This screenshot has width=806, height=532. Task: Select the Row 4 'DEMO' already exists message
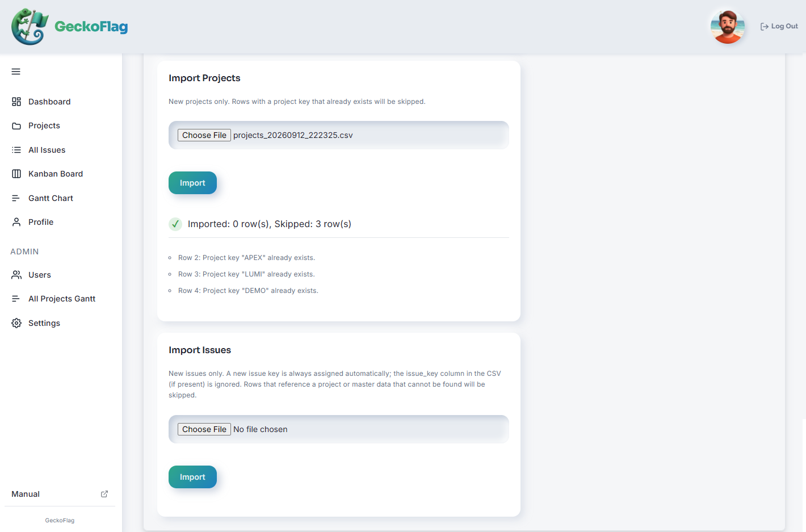pos(248,291)
